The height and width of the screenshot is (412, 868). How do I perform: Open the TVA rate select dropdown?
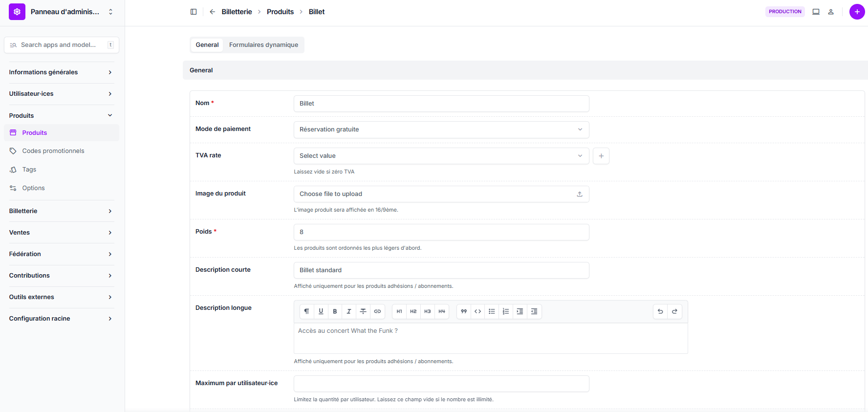point(441,156)
